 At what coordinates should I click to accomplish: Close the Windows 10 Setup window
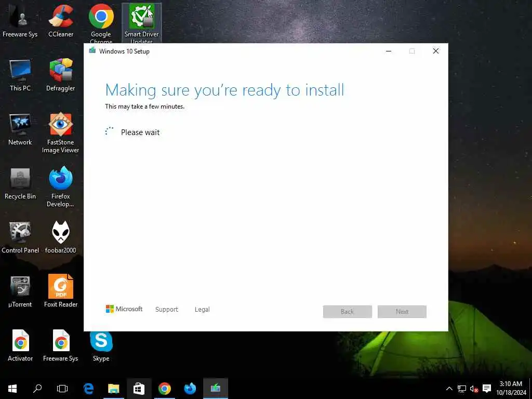[436, 51]
